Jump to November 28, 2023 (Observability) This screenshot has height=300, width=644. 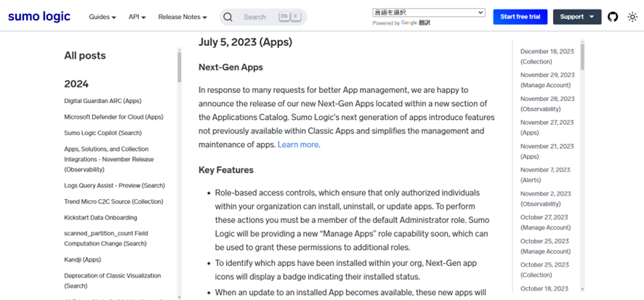pos(547,104)
